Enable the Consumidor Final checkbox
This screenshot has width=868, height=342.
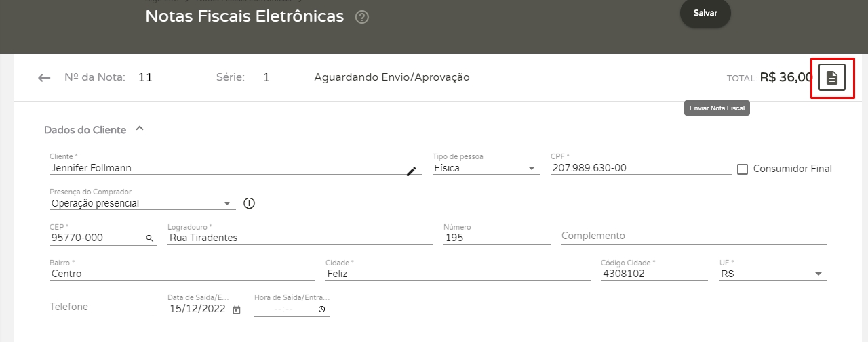pos(742,169)
